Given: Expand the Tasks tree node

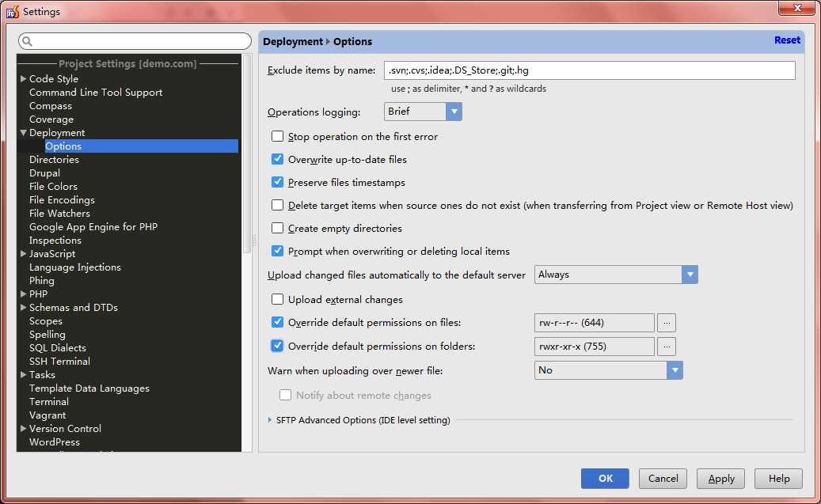Looking at the screenshot, I should [23, 375].
